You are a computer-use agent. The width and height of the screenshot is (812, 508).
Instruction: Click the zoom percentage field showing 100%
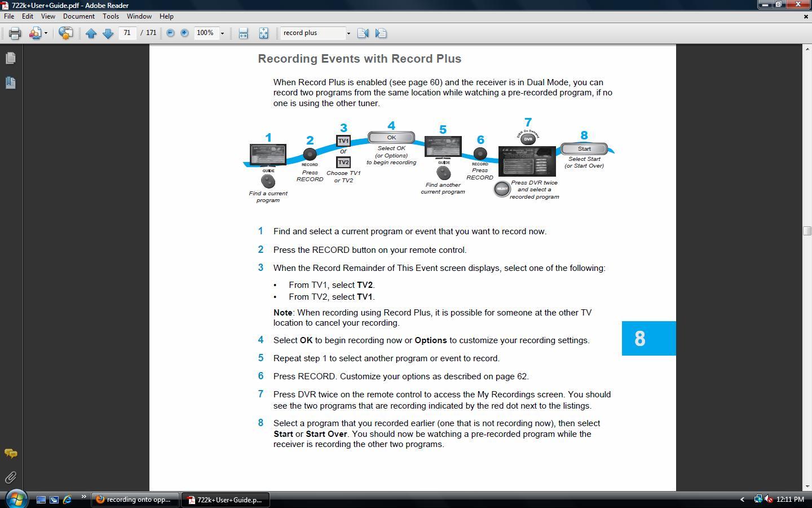coord(206,33)
